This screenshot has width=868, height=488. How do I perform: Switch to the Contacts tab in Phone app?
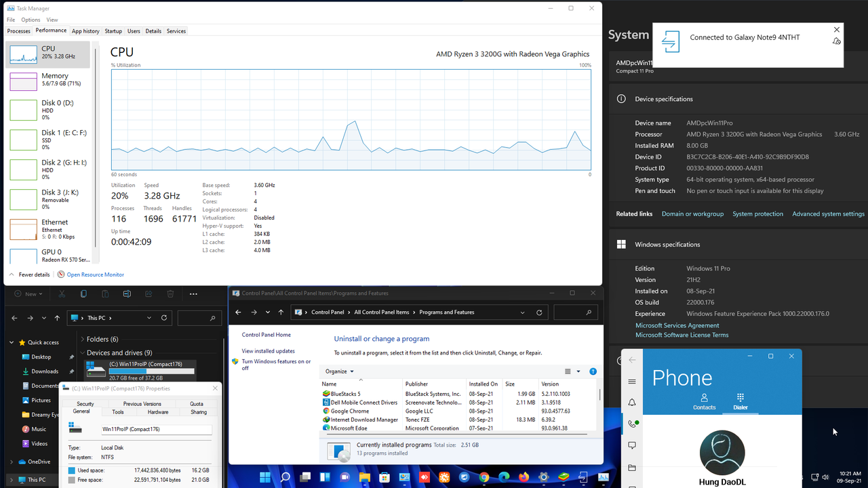[x=704, y=402]
